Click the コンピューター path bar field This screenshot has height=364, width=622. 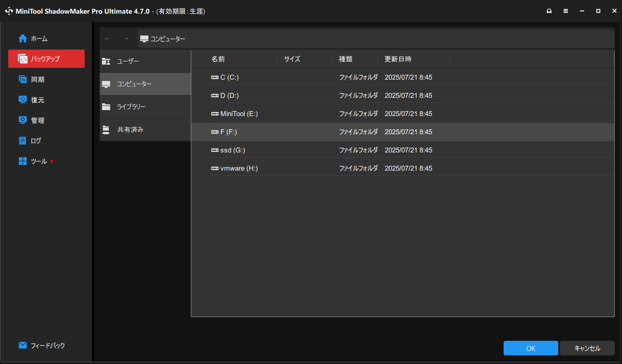(x=376, y=39)
